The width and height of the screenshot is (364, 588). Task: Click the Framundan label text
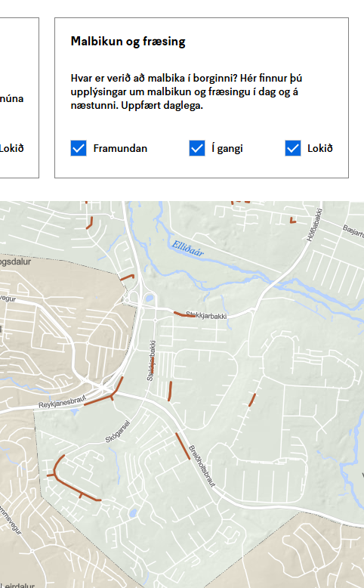pos(120,148)
